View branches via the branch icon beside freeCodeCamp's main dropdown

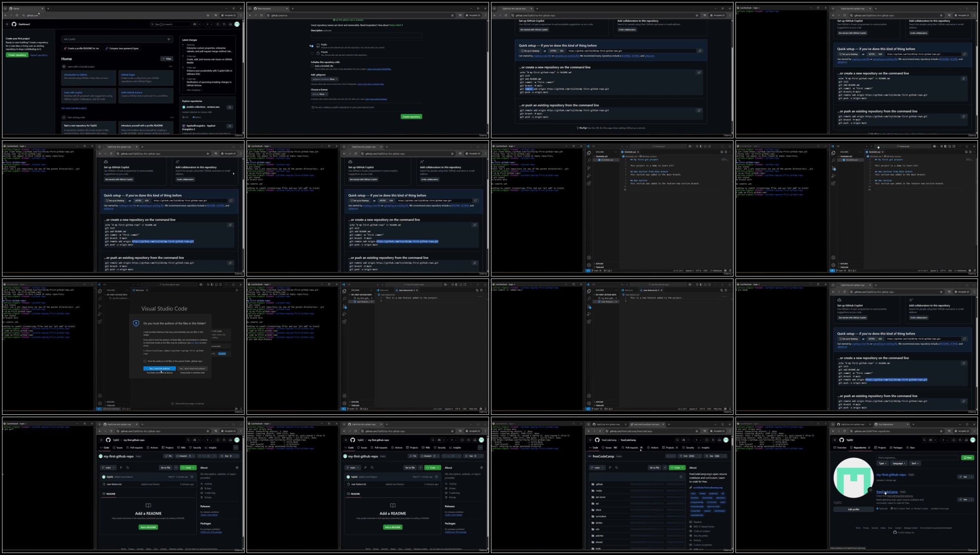tap(610, 468)
